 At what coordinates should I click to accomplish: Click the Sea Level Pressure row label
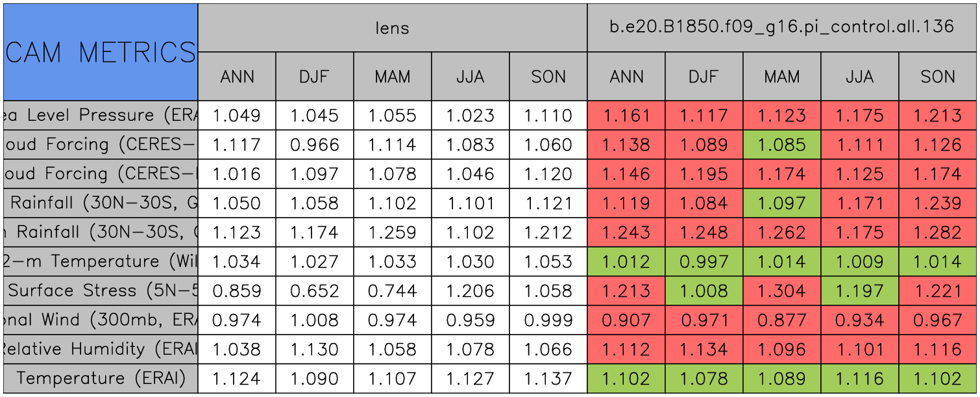click(101, 116)
